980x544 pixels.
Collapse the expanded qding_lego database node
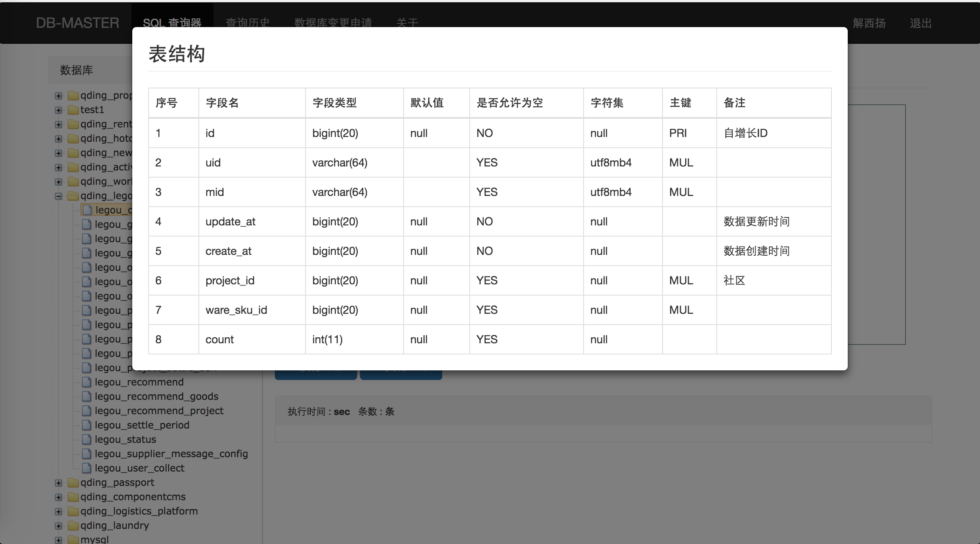tap(59, 196)
